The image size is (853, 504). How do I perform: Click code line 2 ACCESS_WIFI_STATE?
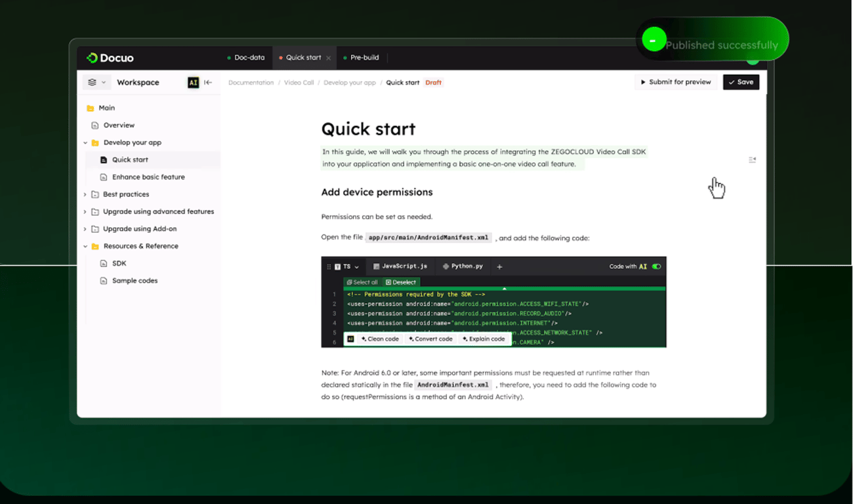point(468,304)
